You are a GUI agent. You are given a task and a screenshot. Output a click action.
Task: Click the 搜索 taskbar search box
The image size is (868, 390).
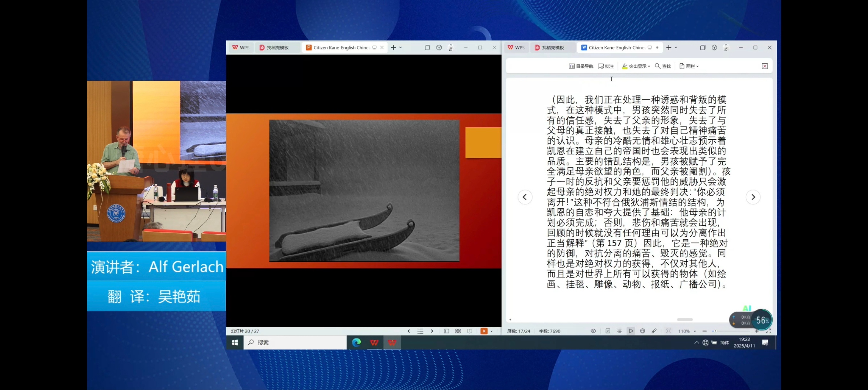click(x=295, y=343)
